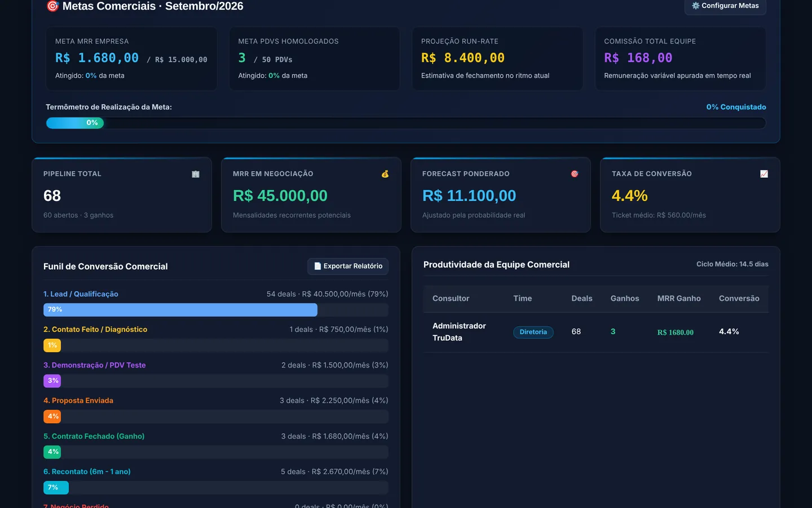Open the Configurar Metas button

tap(725, 6)
